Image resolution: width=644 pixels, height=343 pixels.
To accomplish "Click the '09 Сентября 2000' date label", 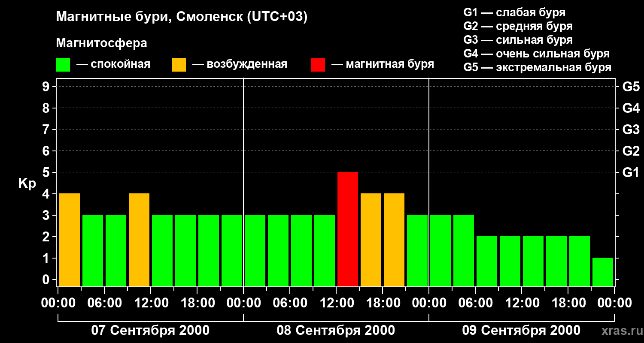I will [521, 331].
